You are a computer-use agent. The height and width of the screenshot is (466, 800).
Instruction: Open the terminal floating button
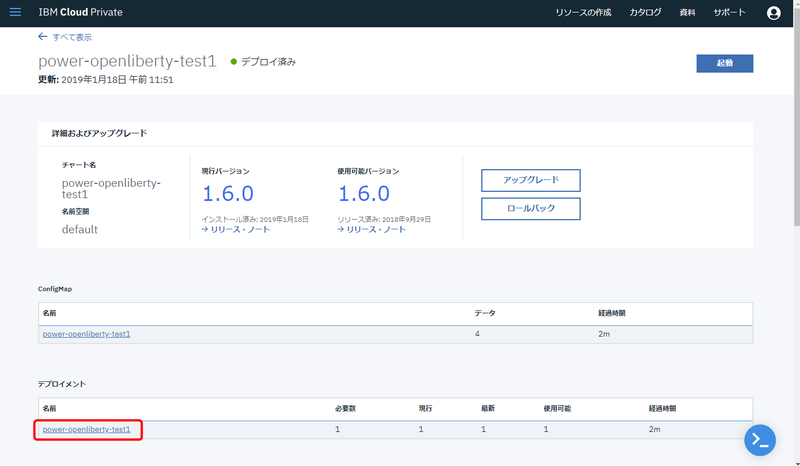point(760,440)
